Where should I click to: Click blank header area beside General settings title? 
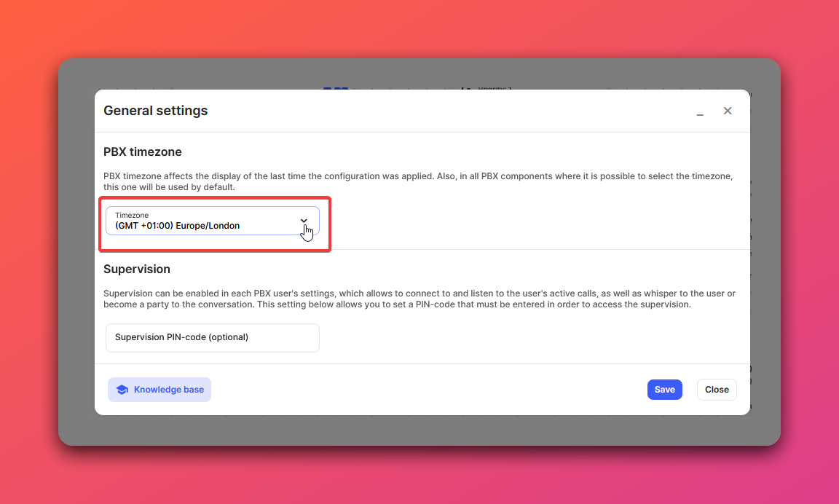[x=437, y=111]
